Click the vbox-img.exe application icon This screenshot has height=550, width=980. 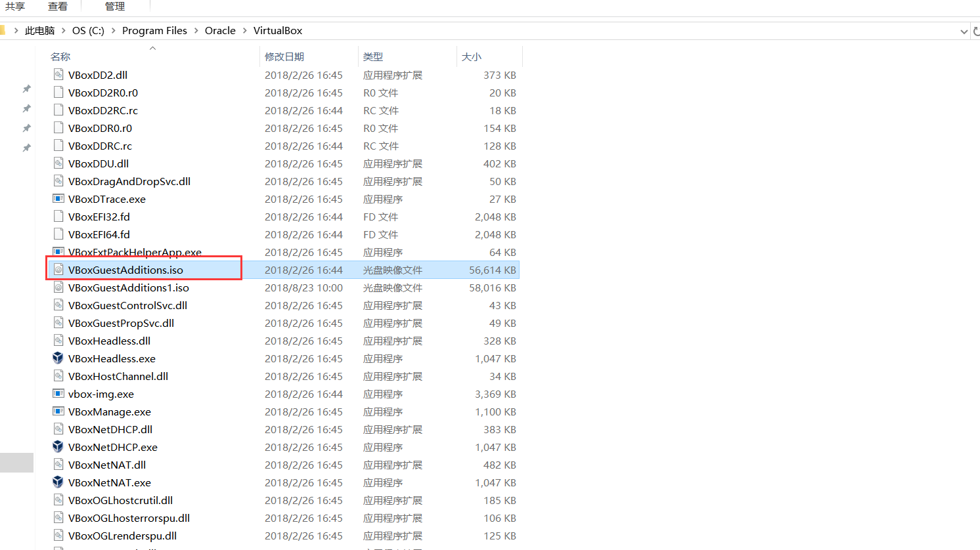pyautogui.click(x=58, y=394)
